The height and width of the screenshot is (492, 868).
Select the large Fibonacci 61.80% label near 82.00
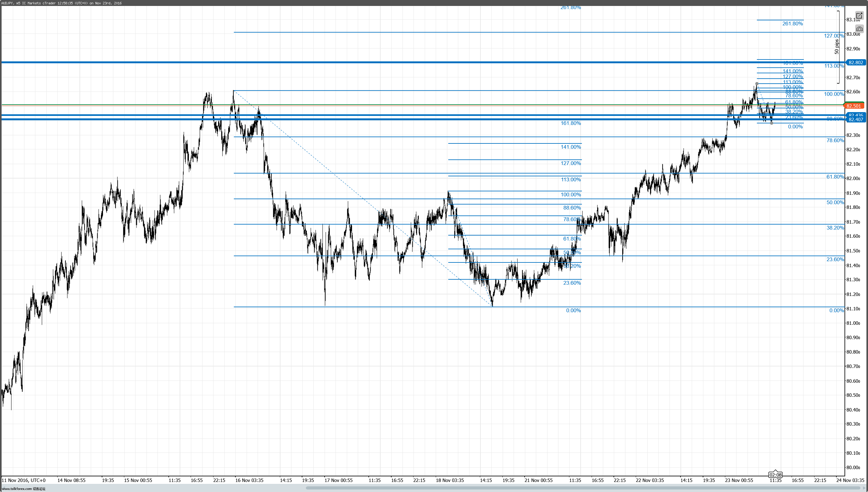835,177
